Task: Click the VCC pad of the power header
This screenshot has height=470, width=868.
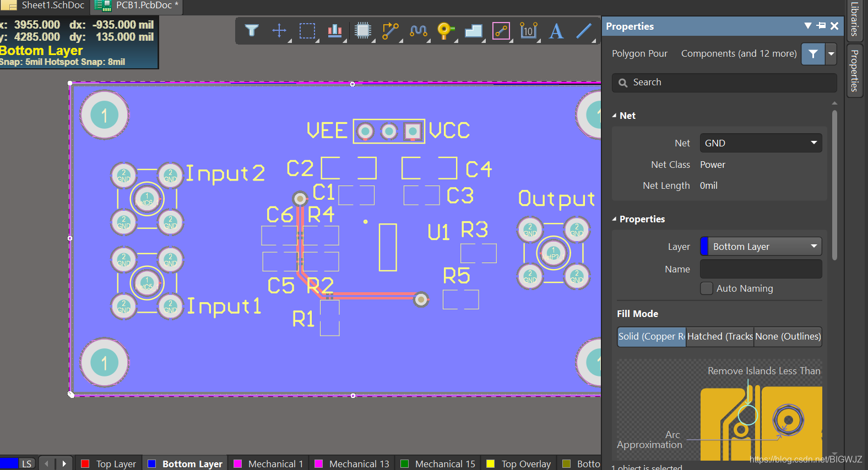Action: [413, 132]
